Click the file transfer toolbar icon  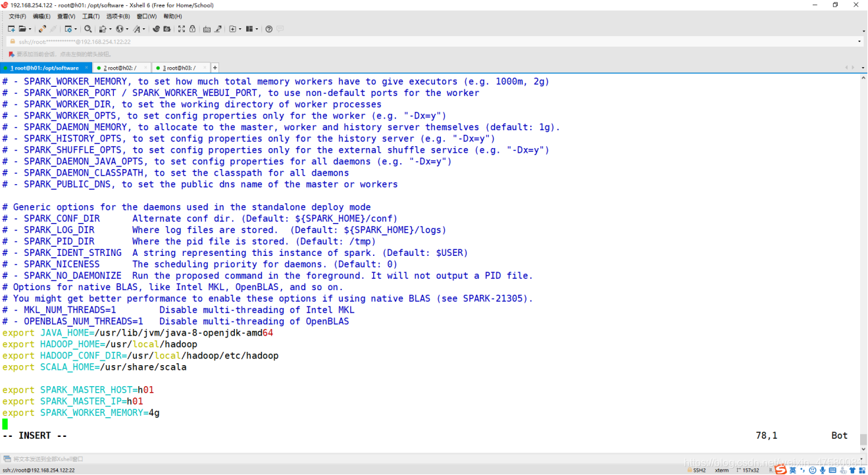coord(103,29)
